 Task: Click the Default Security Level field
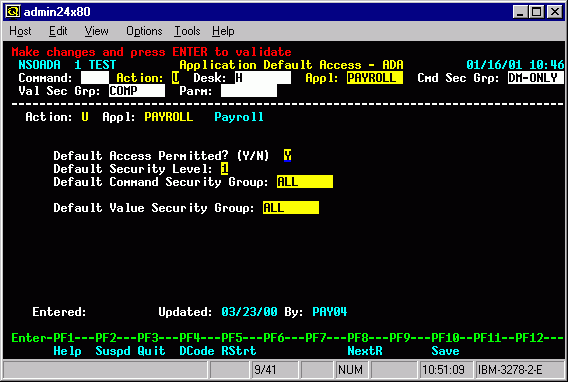[225, 169]
